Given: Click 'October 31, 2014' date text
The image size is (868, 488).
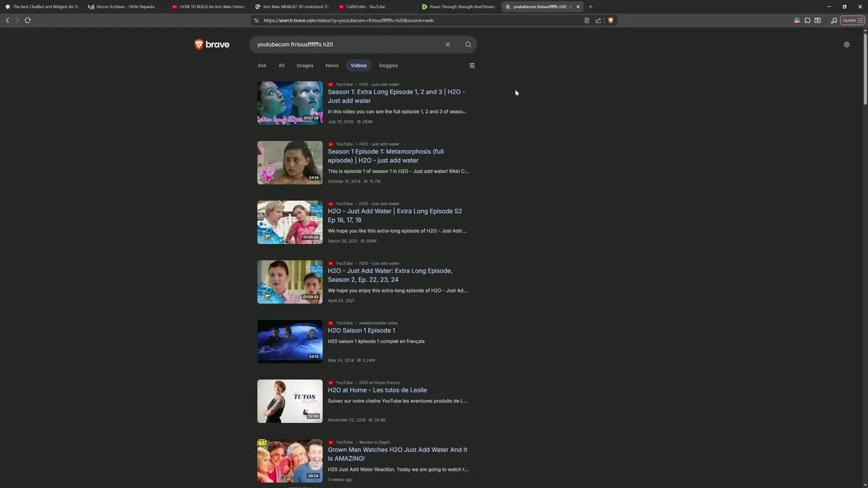Looking at the screenshot, I should click(x=344, y=182).
